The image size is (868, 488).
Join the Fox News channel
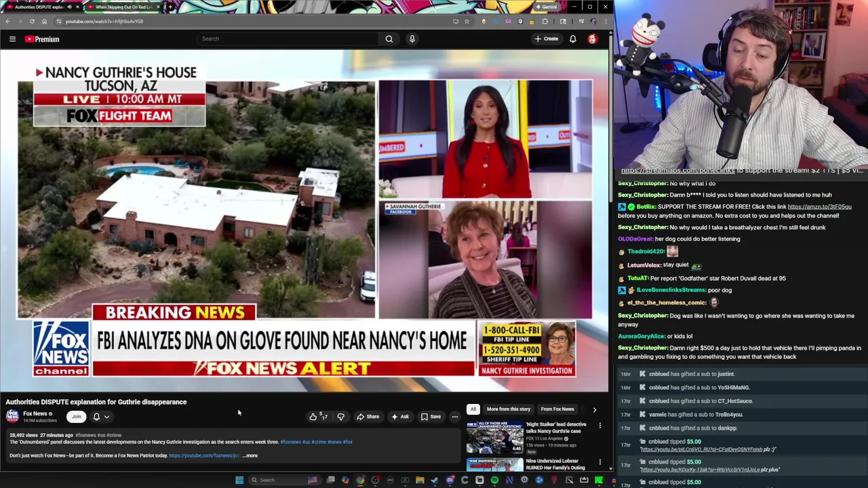click(77, 417)
